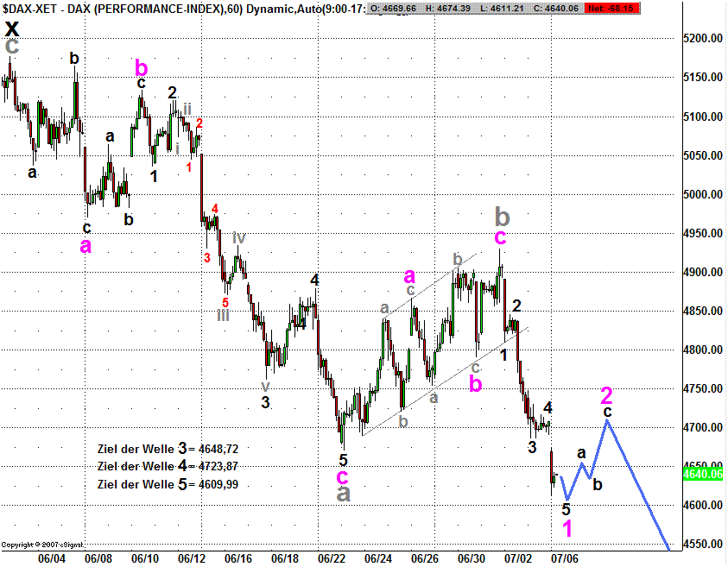Click the Ziel der Welle 3 target text

(x=168, y=449)
